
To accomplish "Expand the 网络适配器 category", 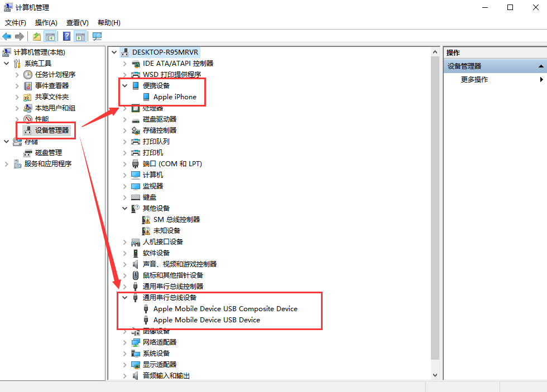I will click(x=125, y=342).
